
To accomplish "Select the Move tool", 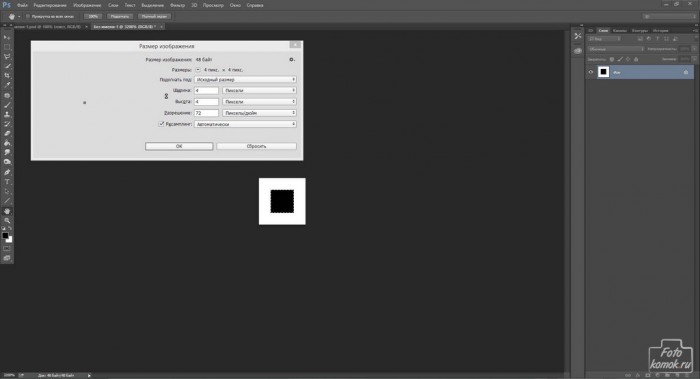I will click(x=7, y=37).
